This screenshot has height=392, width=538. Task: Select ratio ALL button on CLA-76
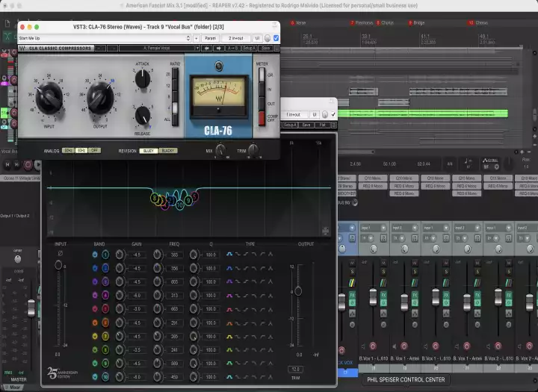(x=176, y=119)
